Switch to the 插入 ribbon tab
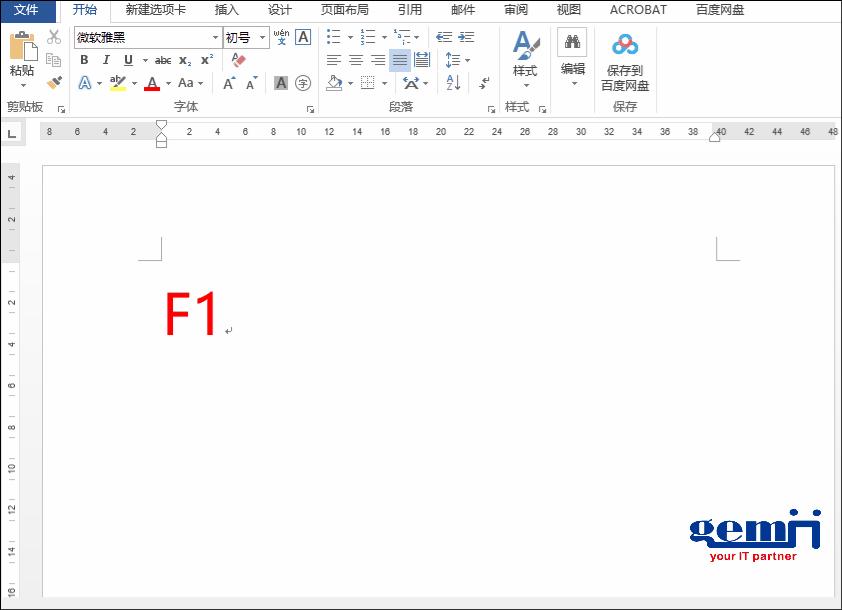This screenshot has width=842, height=610. (x=225, y=10)
